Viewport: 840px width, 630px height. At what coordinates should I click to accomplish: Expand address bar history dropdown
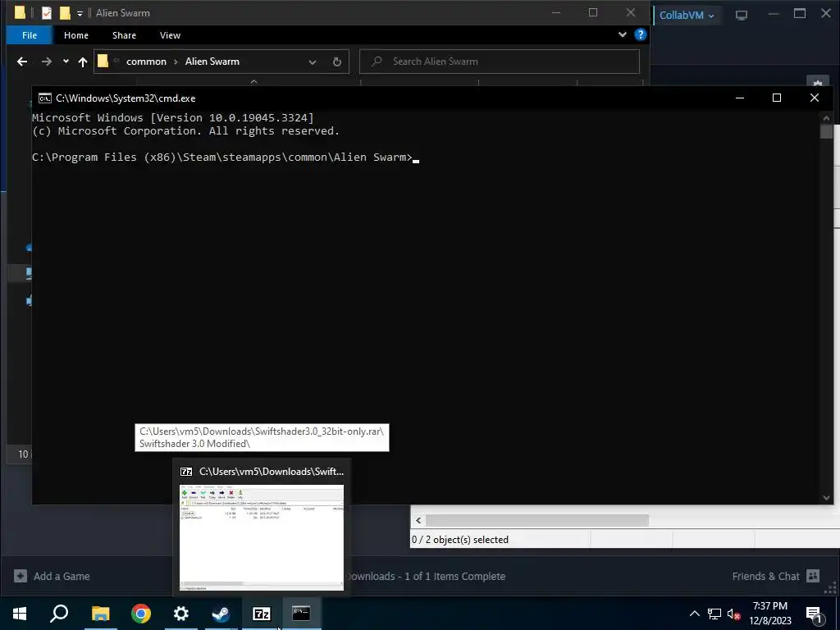click(x=313, y=62)
